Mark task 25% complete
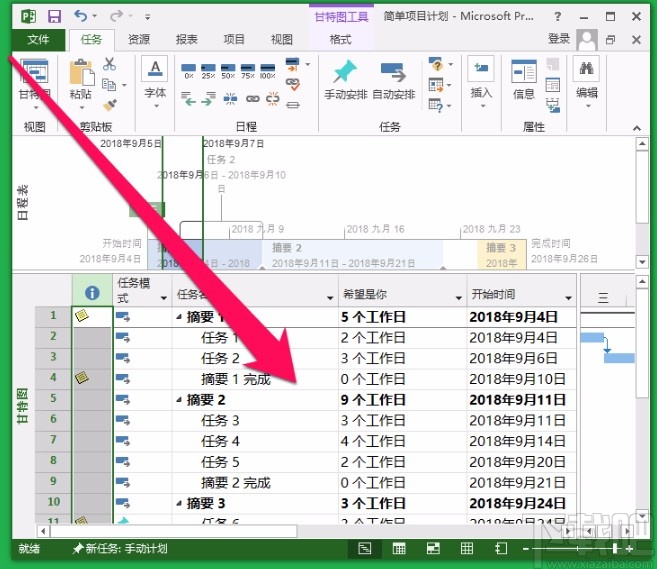 tap(208, 70)
